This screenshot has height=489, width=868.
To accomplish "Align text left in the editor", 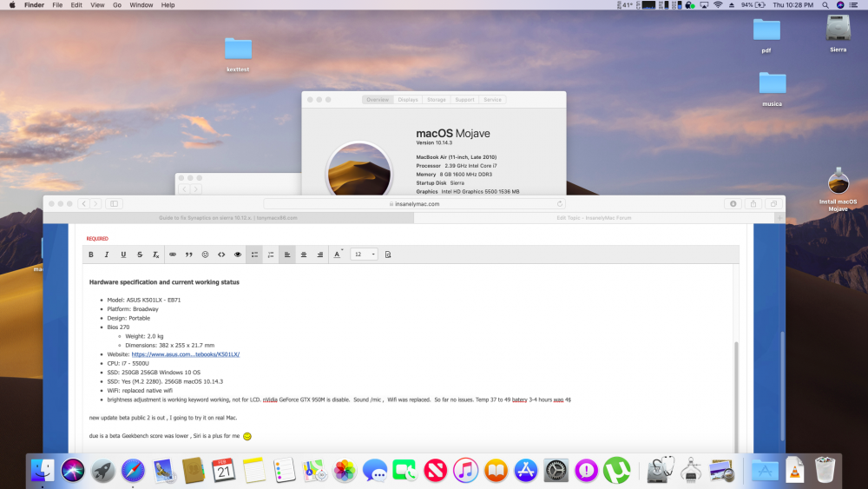I will tap(287, 254).
